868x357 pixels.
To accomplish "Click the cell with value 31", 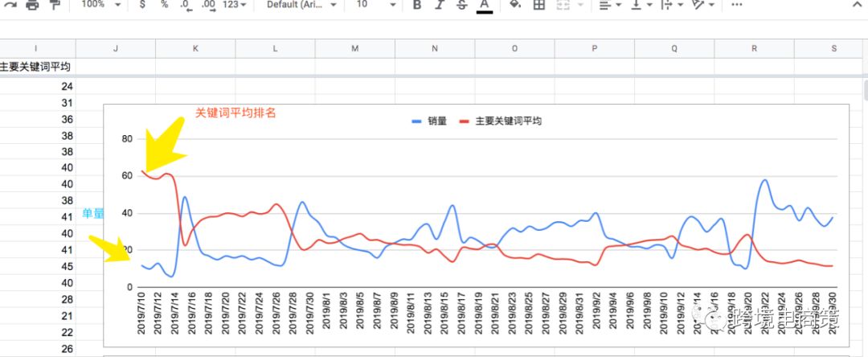I will (x=38, y=103).
